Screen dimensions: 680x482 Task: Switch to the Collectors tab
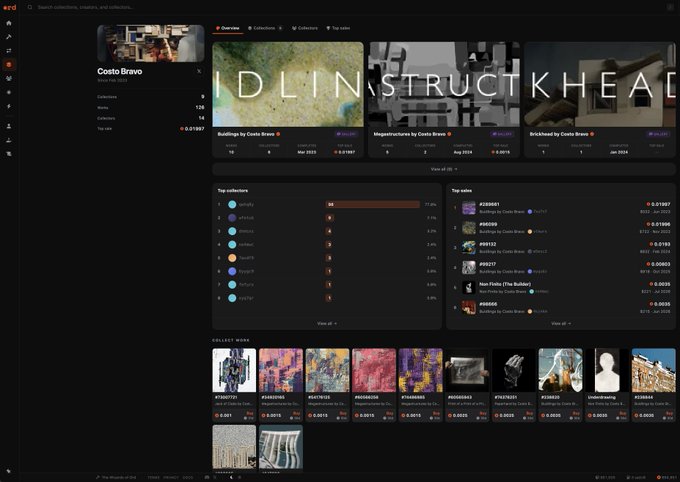pyautogui.click(x=305, y=28)
